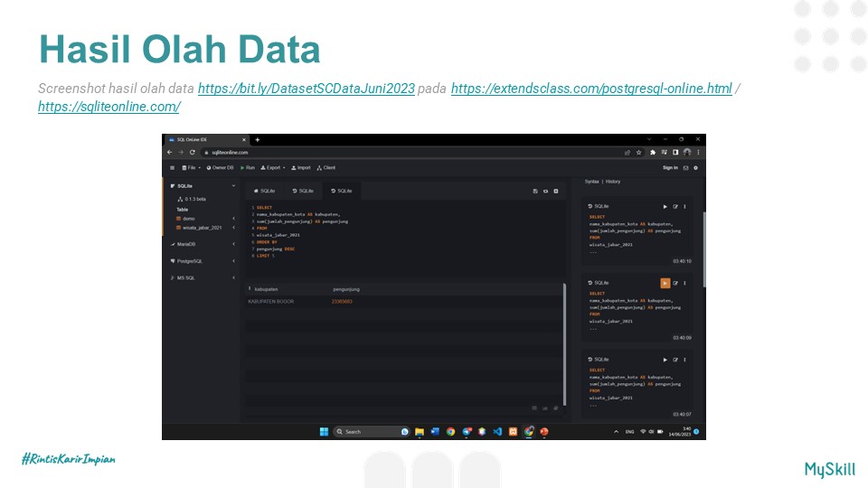Expand the demo table row arrow

pos(233,219)
